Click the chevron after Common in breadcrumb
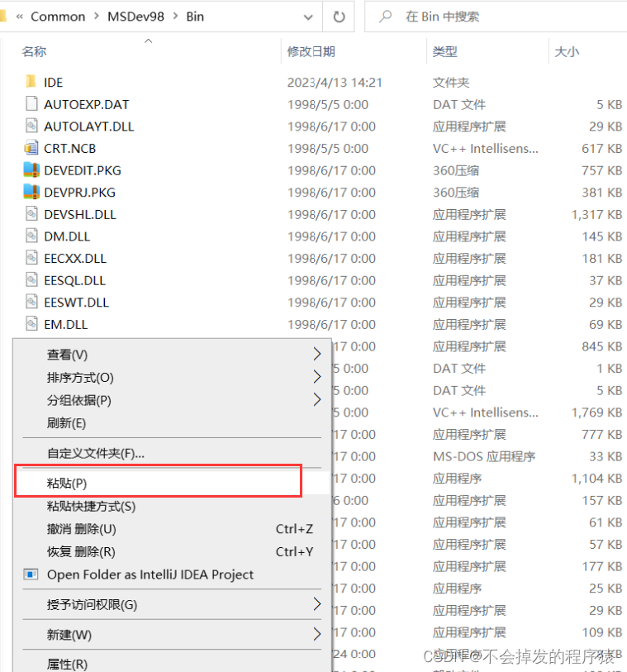The height and width of the screenshot is (672, 627). point(97,17)
